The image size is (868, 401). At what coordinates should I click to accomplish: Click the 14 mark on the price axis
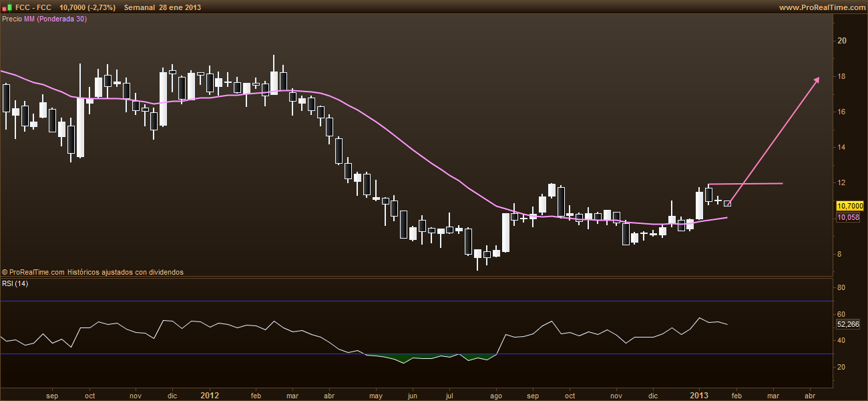point(842,147)
